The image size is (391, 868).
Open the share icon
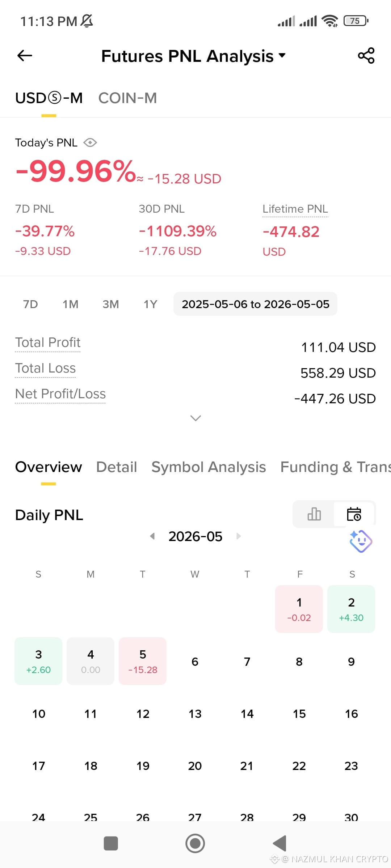[x=366, y=56]
